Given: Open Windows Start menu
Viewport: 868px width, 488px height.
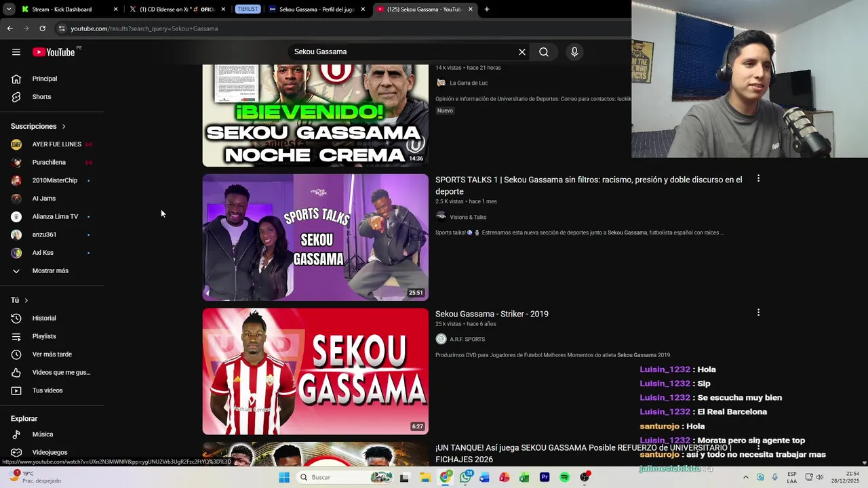Looking at the screenshot, I should tap(284, 477).
